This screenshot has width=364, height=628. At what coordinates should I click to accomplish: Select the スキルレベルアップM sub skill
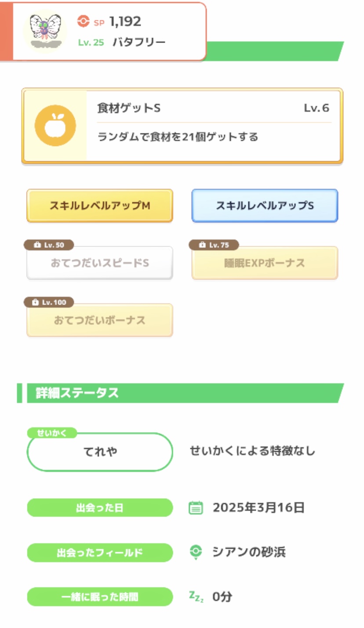coord(100,206)
